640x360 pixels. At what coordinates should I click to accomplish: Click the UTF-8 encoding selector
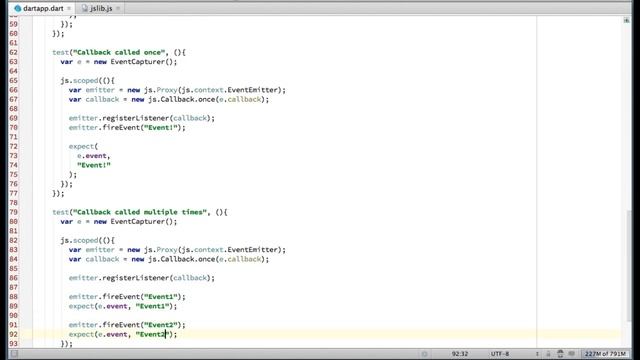click(500, 353)
